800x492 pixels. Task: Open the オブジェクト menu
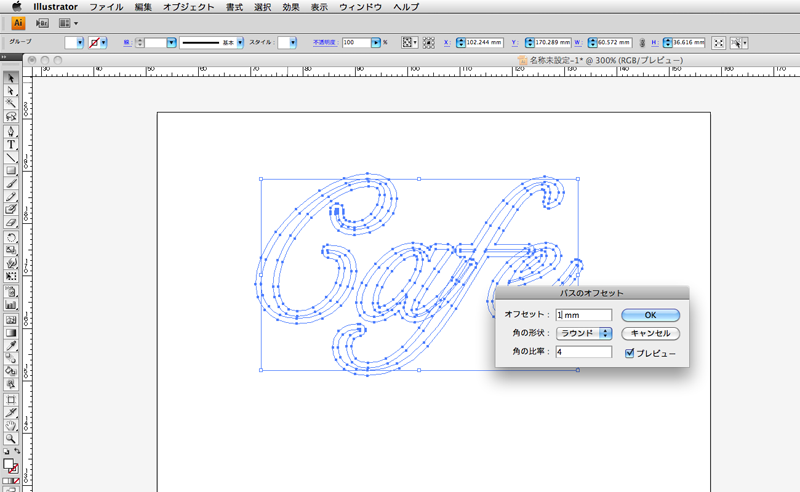[x=189, y=7]
